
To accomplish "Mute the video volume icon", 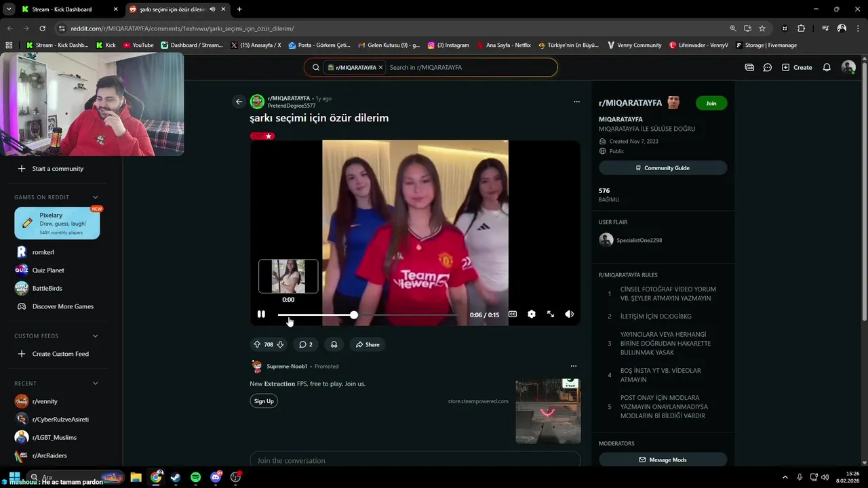I will pyautogui.click(x=570, y=314).
